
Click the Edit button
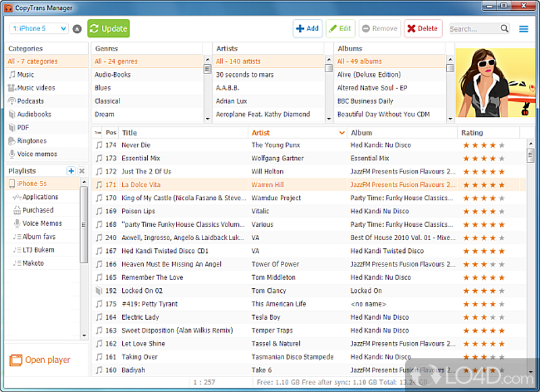[x=340, y=28]
